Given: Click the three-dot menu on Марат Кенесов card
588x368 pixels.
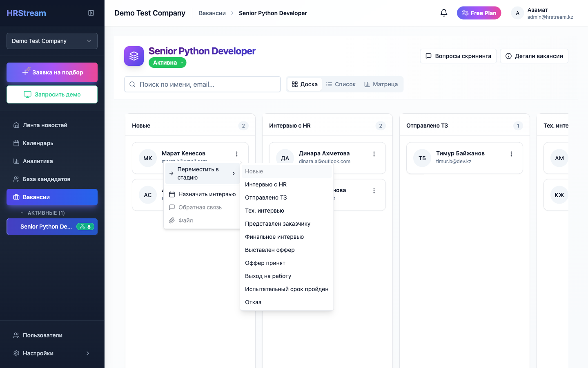Looking at the screenshot, I should [x=237, y=154].
